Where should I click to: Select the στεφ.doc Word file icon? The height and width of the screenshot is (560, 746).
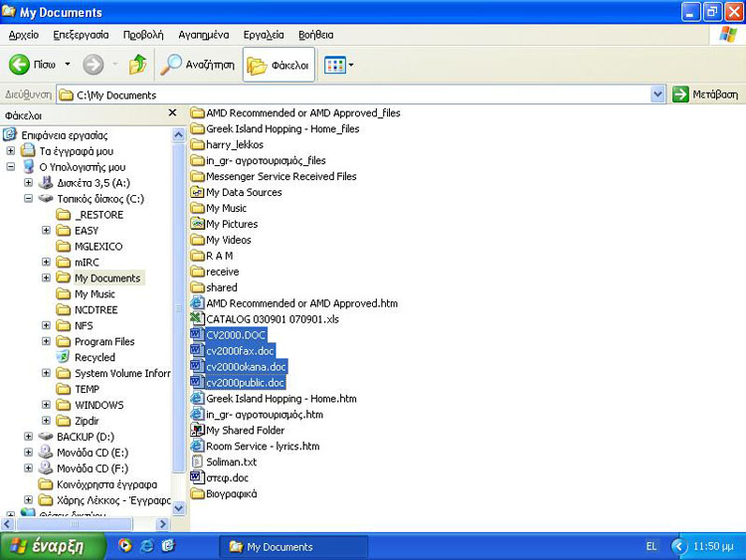coord(198,477)
